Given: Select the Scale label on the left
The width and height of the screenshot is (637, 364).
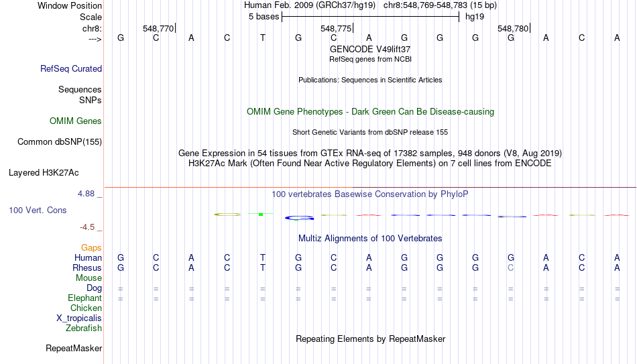Looking at the screenshot, I should coord(91,17).
